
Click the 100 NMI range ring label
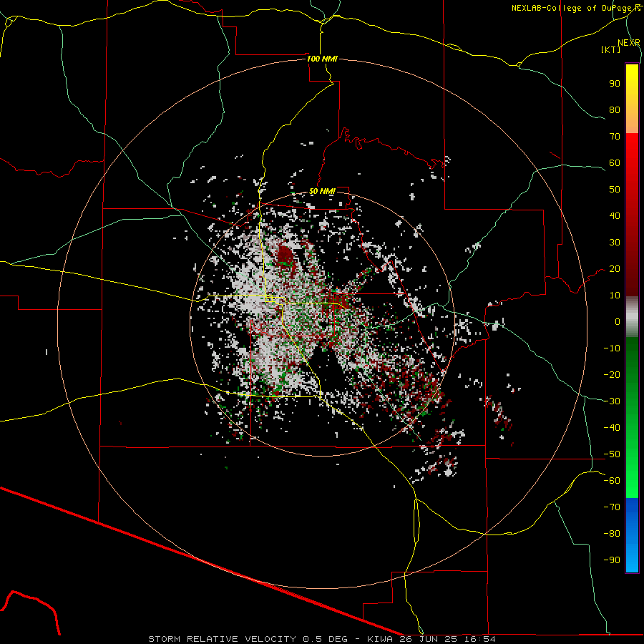pos(322,59)
